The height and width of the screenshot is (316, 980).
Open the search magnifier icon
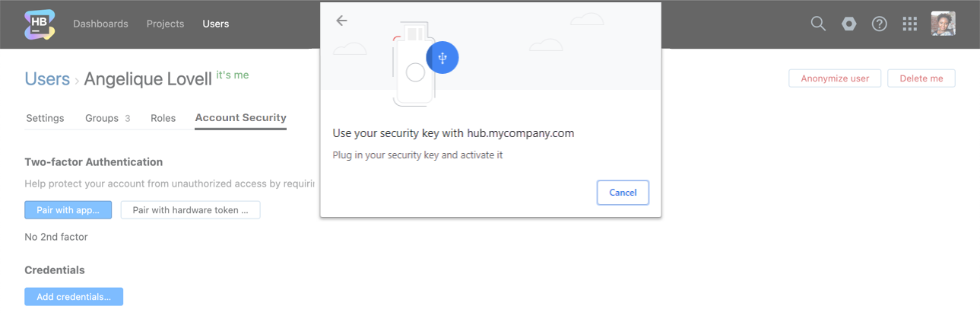pyautogui.click(x=818, y=24)
